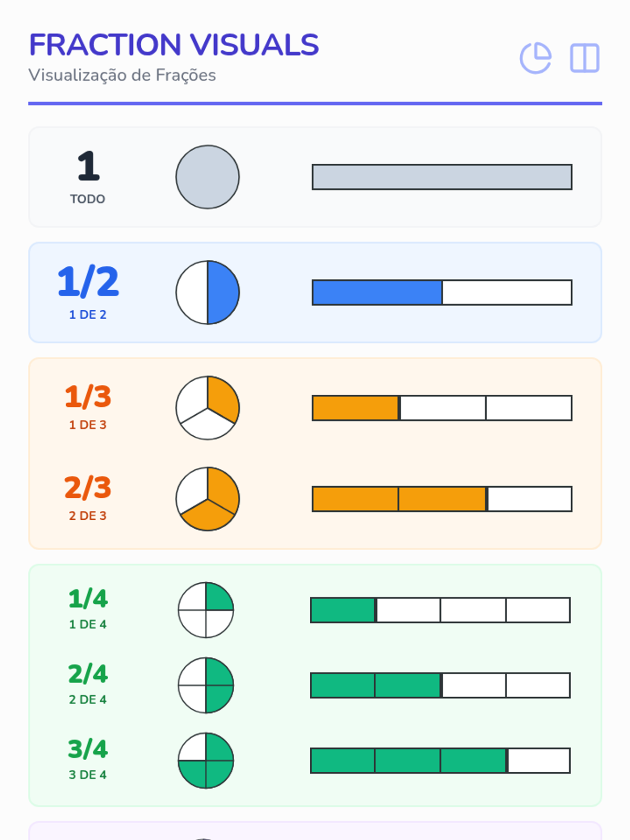The height and width of the screenshot is (840, 630).
Task: Click the orange 1/3 fraction bar
Action: (442, 408)
